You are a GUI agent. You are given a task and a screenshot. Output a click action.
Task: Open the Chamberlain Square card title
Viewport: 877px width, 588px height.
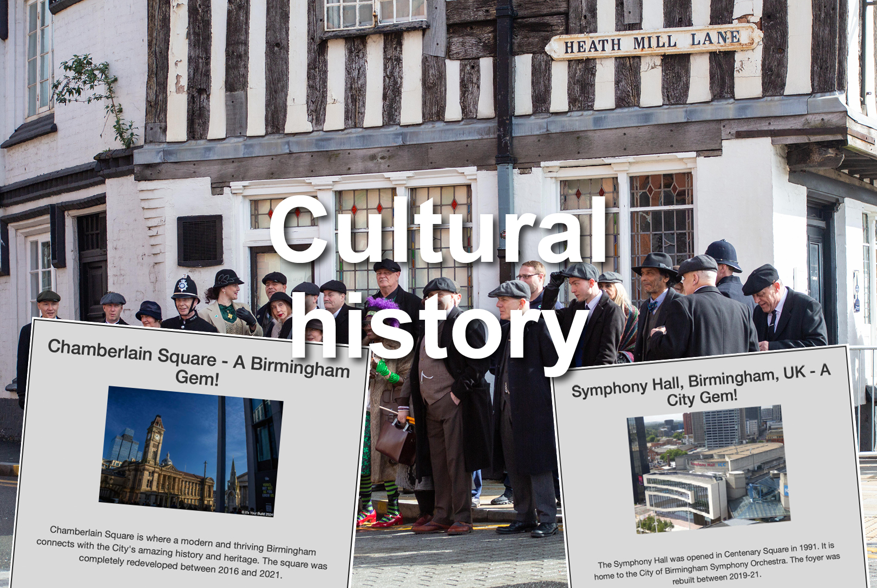click(x=198, y=362)
